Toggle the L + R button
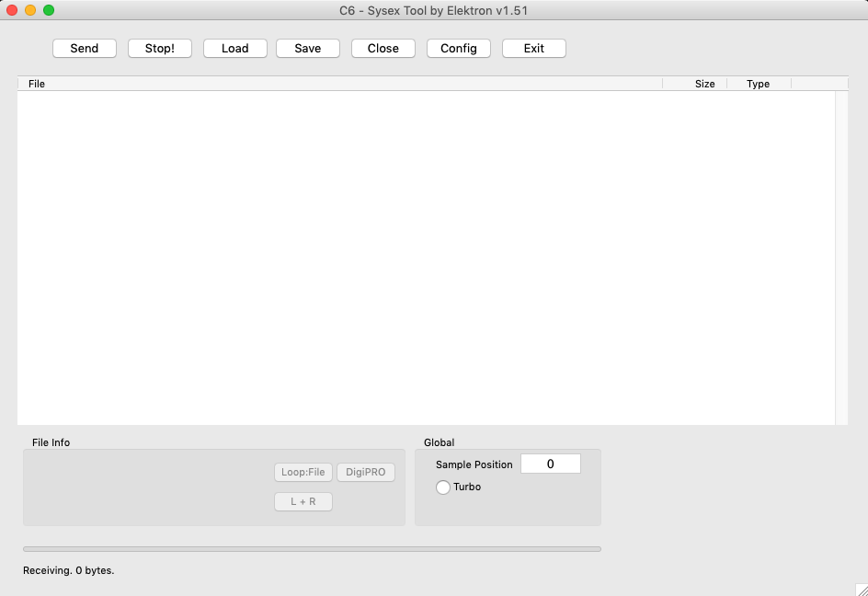 click(303, 502)
